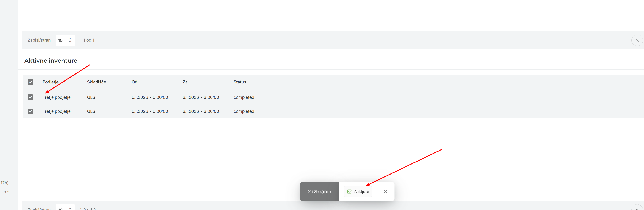Toggle the select-all checkbox in table header
This screenshot has height=210, width=644.
click(31, 82)
